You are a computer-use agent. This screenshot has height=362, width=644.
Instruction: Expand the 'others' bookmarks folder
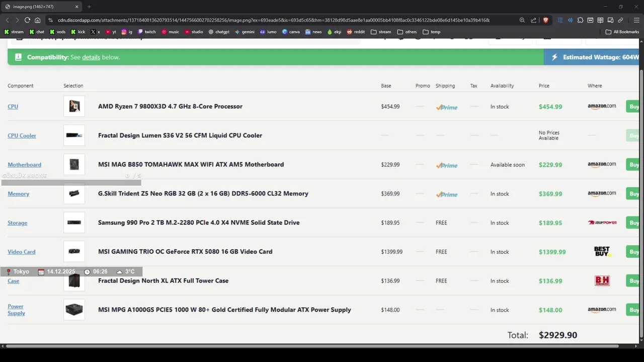pyautogui.click(x=407, y=32)
